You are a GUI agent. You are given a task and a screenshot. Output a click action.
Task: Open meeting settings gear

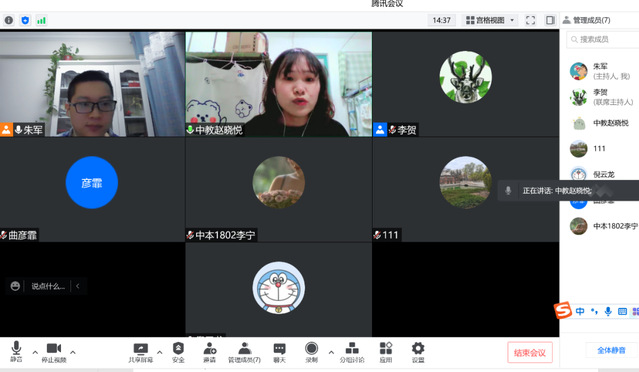[418, 352]
